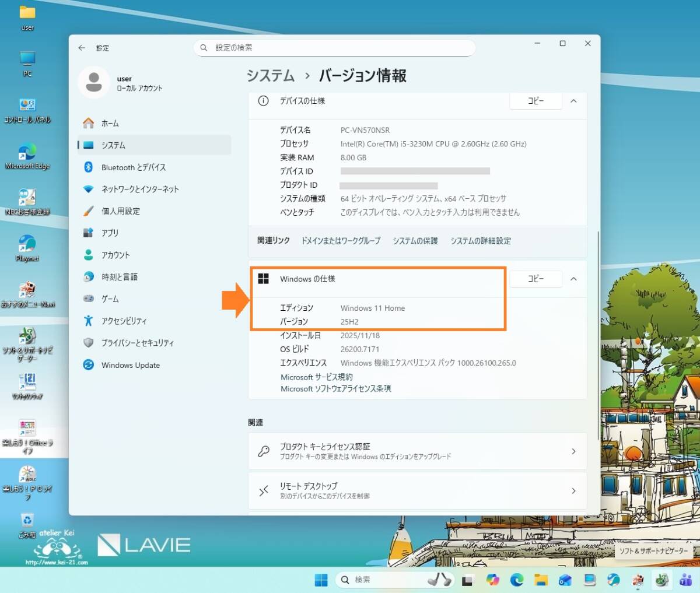Viewport: 700px width, 593px height.
Task: Open Windows Update in the sidebar
Action: pyautogui.click(x=155, y=365)
